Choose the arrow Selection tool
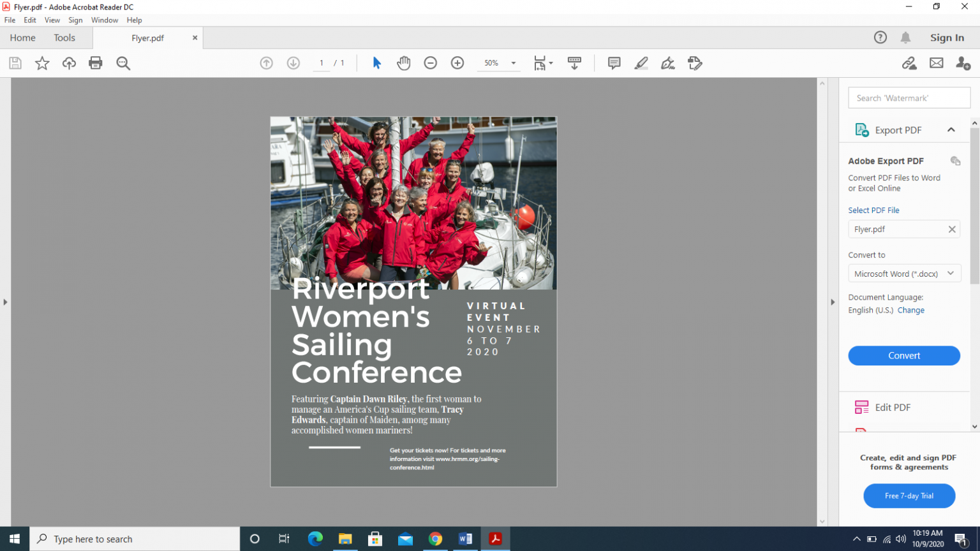 pyautogui.click(x=376, y=63)
